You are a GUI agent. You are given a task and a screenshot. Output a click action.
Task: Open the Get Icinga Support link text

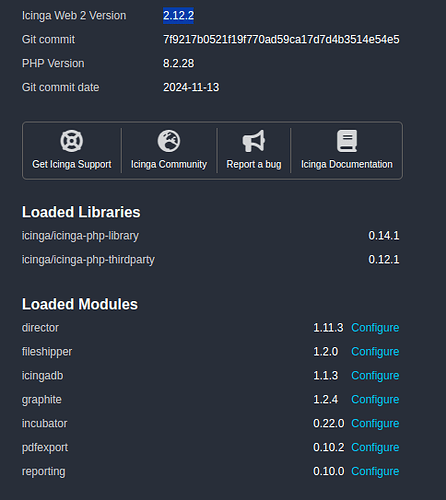pos(72,164)
